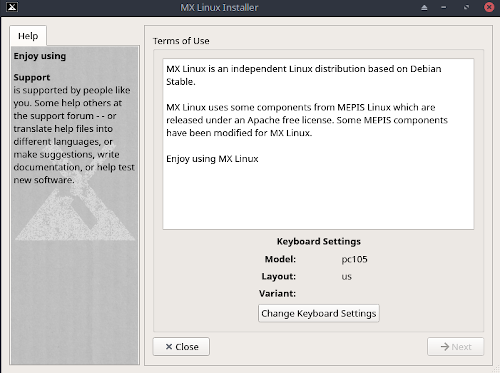Minimize the MX Linux Installer window
The width and height of the screenshot is (500, 373).
443,7
